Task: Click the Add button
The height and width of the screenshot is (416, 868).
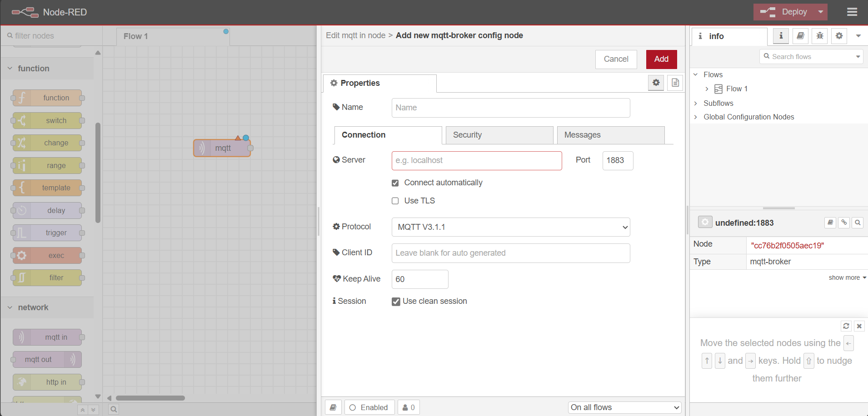Action: tap(661, 59)
